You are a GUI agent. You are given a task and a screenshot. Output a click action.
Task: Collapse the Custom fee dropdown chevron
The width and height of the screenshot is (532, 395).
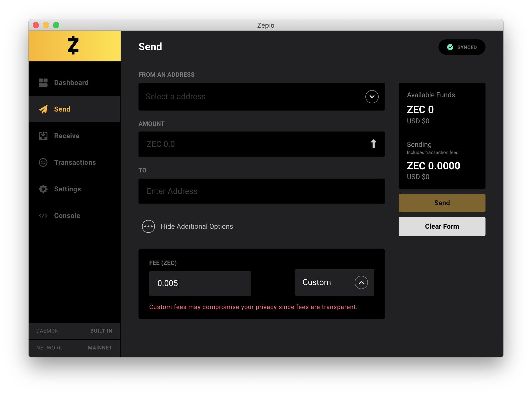point(361,282)
